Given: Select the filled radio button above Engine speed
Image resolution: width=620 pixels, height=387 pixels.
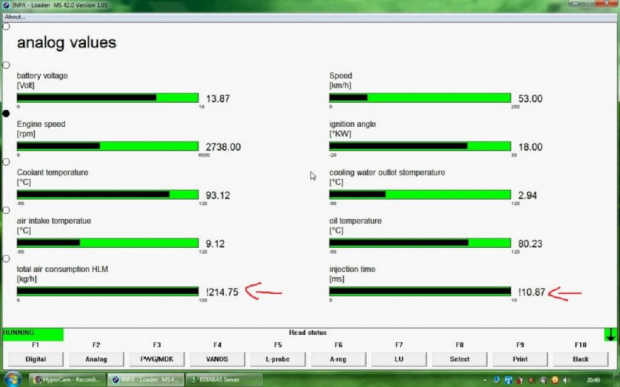Looking at the screenshot, I should pos(6,113).
